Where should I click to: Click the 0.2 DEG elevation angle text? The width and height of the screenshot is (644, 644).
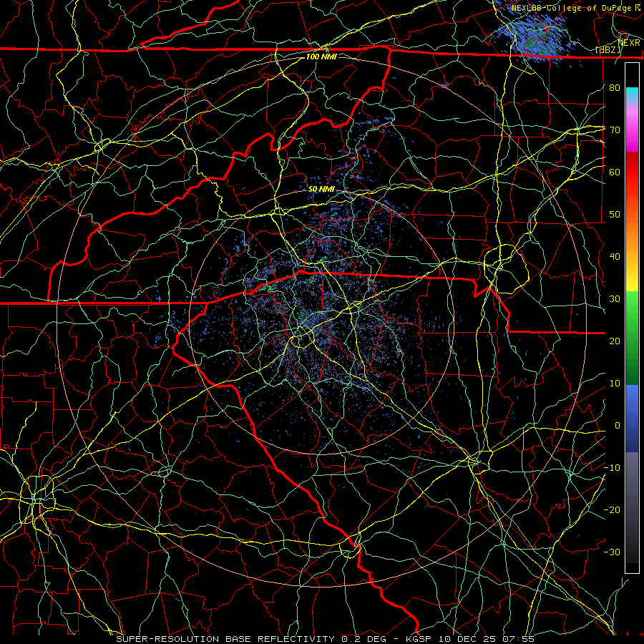click(x=364, y=639)
